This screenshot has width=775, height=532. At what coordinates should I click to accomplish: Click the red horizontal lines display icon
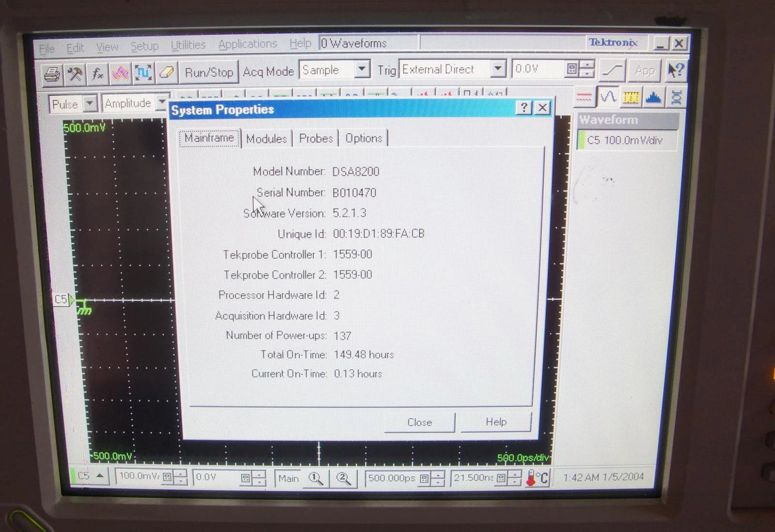(584, 97)
